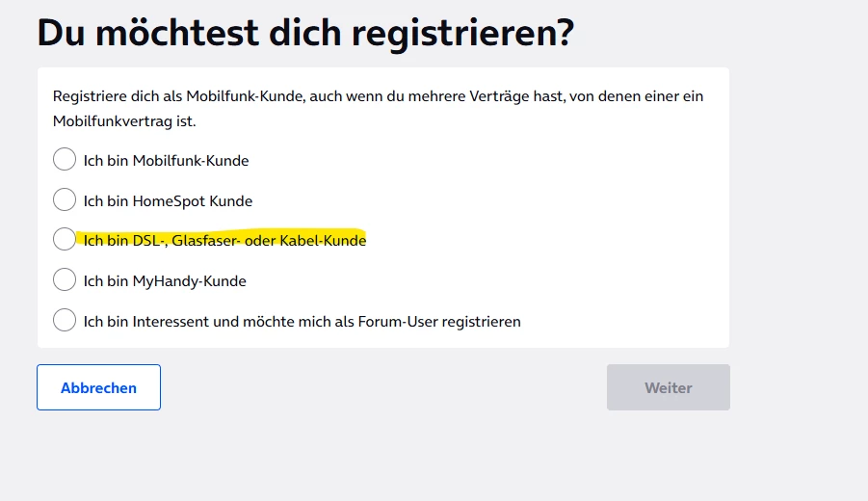Choose the Interessent Forum-User radio circle

[65, 321]
